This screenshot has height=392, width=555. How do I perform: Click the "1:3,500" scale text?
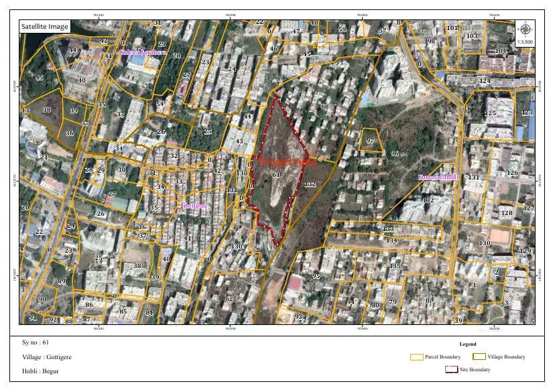click(x=525, y=42)
